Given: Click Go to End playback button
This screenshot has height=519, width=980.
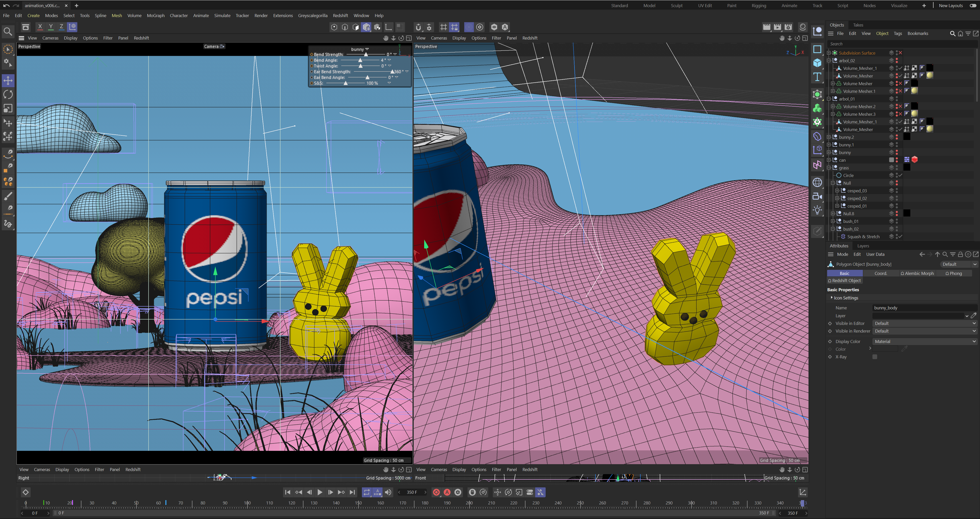Looking at the screenshot, I should pyautogui.click(x=352, y=492).
